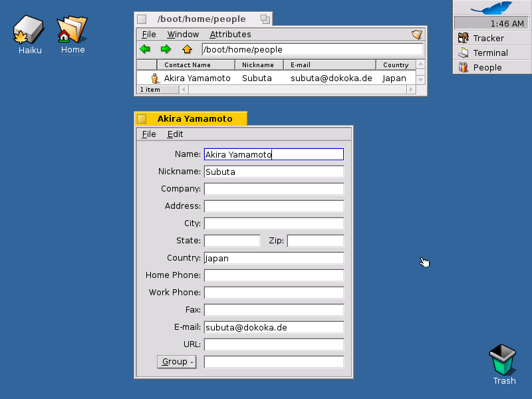Switch to Terminal in the Deskbar
This screenshot has height=399, width=532.
[490, 53]
